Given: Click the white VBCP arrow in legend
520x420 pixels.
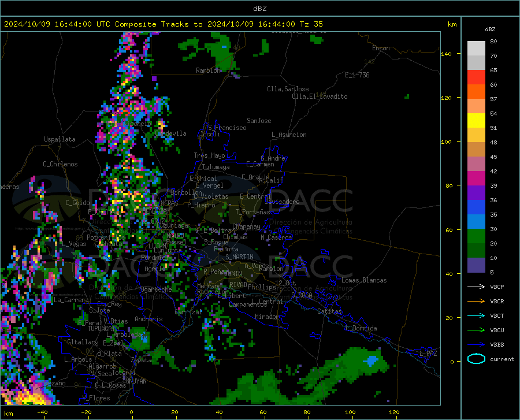Looking at the screenshot, I should coord(476,287).
